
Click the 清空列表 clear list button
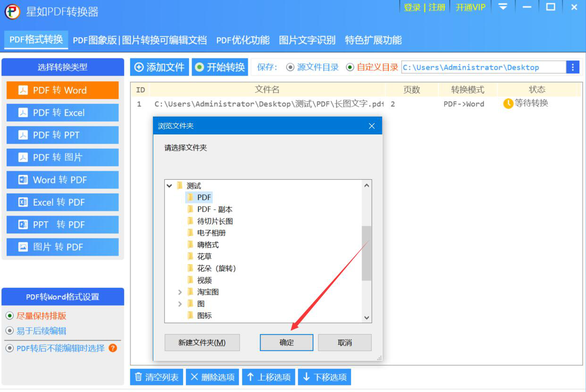coord(157,377)
